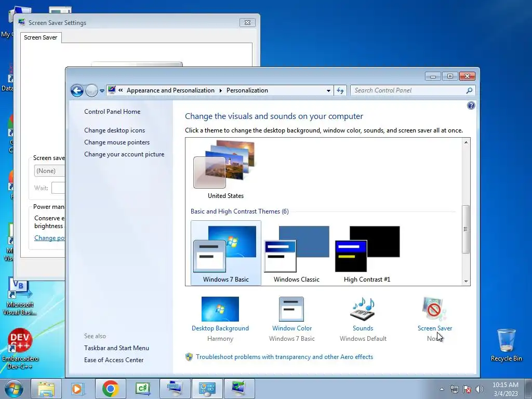This screenshot has width=532, height=399.
Task: Open Ease of Access Center link
Action: [x=114, y=360]
